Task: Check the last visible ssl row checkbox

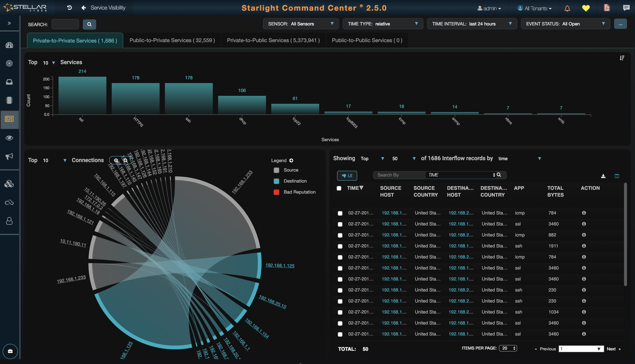Action: tap(340, 334)
